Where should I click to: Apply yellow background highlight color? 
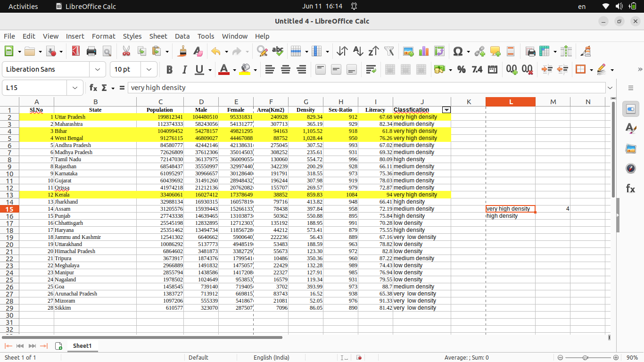tap(245, 70)
